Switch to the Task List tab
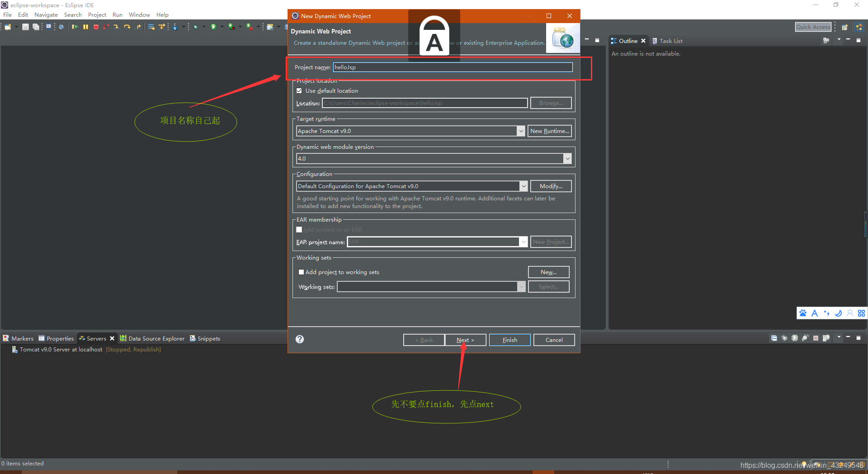This screenshot has width=868, height=474. tap(667, 41)
